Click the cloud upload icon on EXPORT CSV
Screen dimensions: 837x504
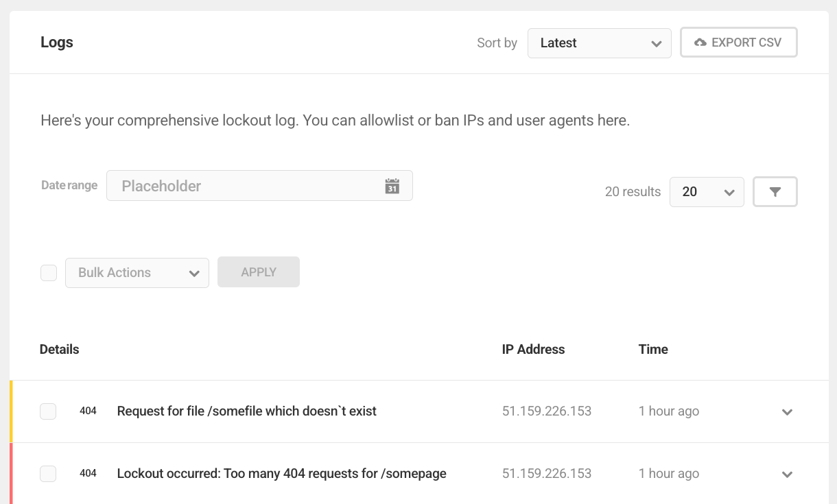[x=700, y=42]
